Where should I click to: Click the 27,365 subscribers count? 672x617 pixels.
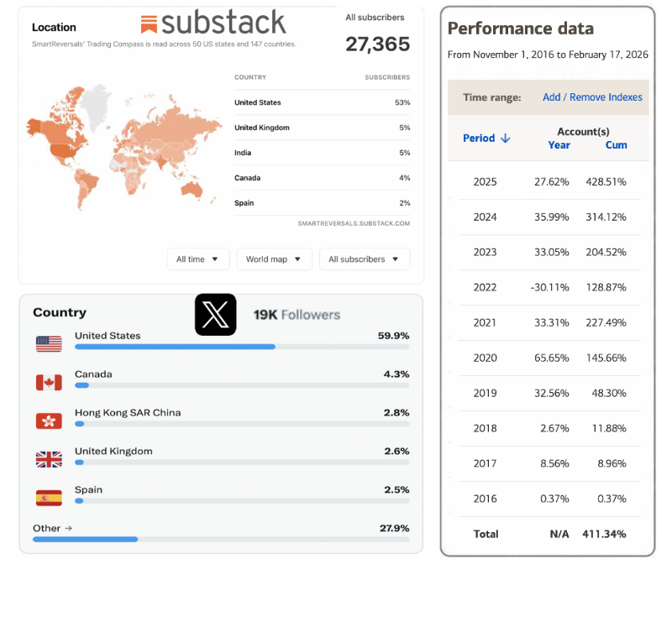(377, 44)
